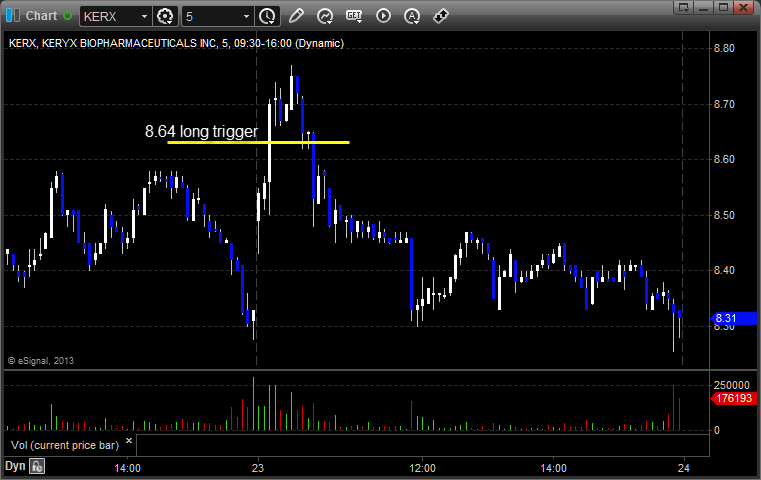
Task: Click the 8.50 price axis label
Action: (724, 215)
